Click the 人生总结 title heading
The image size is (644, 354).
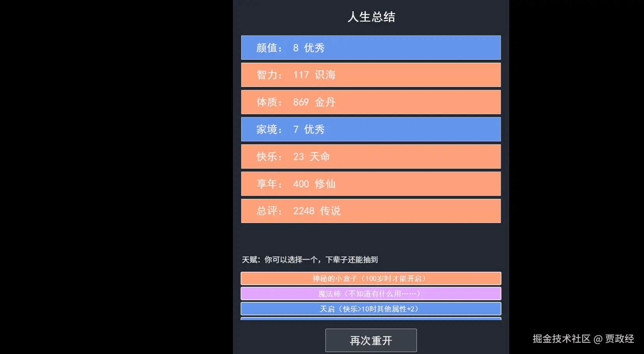pyautogui.click(x=371, y=17)
